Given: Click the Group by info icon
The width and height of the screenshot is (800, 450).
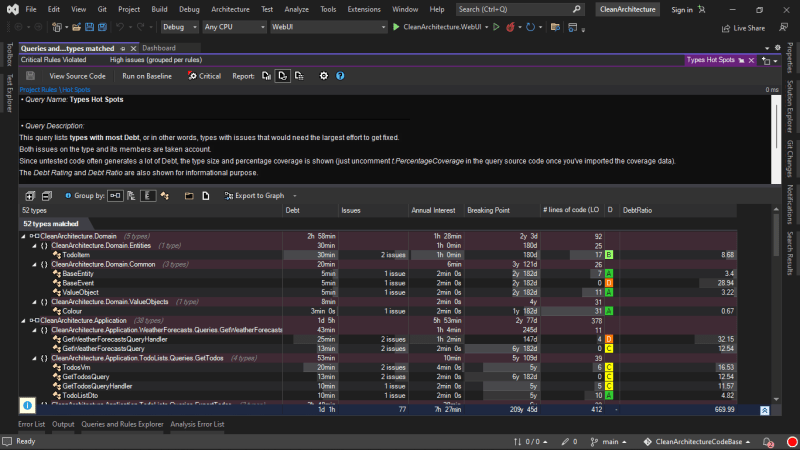Looking at the screenshot, I should coord(68,196).
